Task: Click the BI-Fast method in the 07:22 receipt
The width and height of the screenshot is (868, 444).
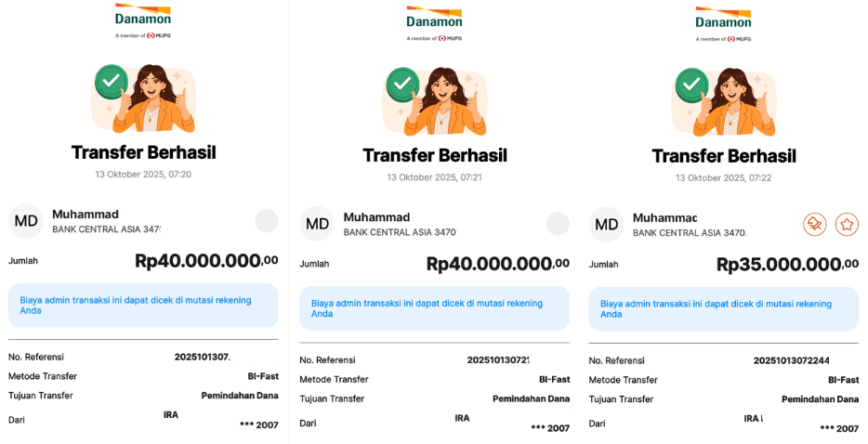Action: (843, 380)
